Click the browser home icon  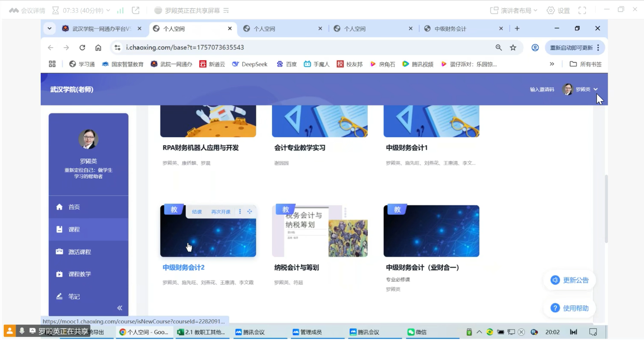(x=98, y=48)
